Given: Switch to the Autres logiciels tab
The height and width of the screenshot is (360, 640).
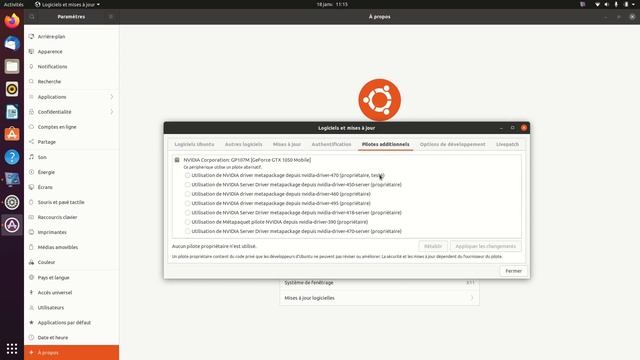Looking at the screenshot, I should [244, 144].
